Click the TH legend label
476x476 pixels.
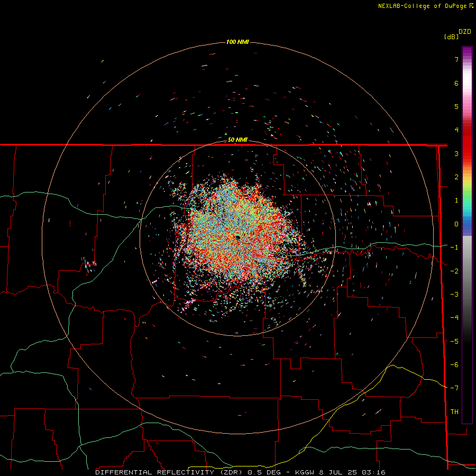click(454, 412)
